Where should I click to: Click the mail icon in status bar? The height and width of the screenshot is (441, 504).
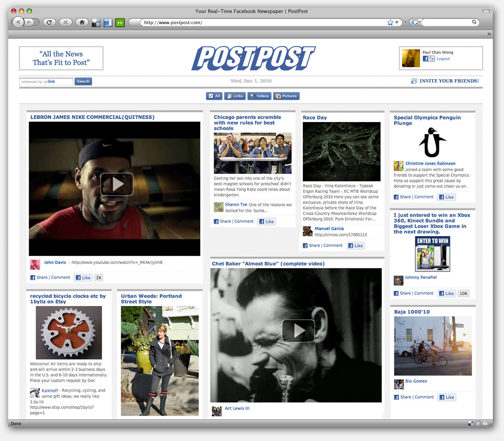485,423
